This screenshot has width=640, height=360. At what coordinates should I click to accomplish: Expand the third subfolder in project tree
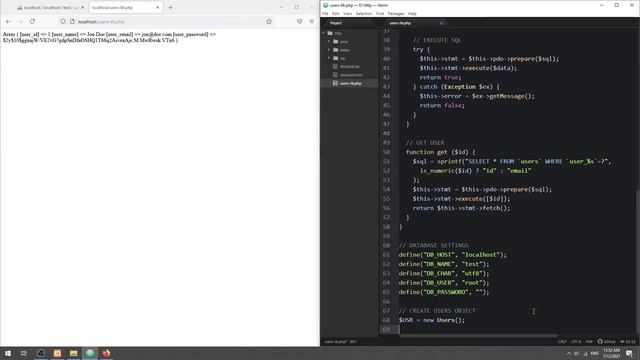pos(329,58)
